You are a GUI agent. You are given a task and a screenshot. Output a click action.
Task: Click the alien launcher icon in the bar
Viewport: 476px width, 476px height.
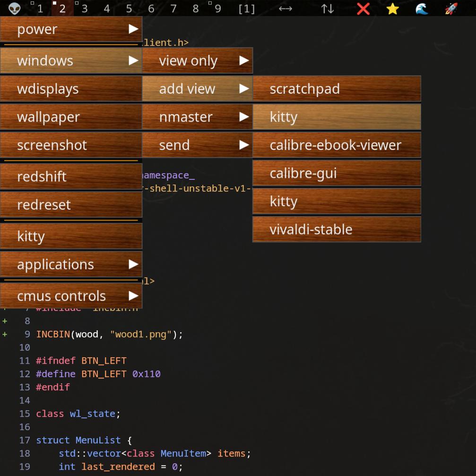point(14,9)
